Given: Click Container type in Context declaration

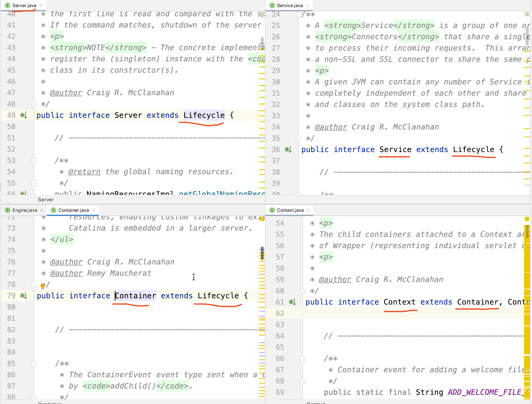Looking at the screenshot, I should (x=478, y=302).
